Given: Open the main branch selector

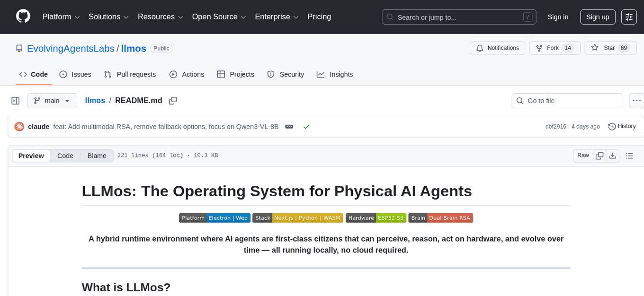Looking at the screenshot, I should tap(52, 100).
